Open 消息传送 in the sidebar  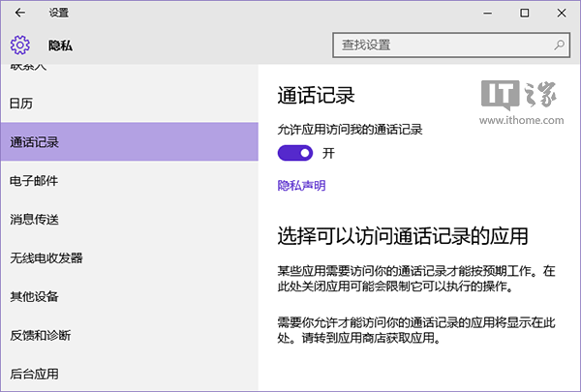click(x=35, y=219)
